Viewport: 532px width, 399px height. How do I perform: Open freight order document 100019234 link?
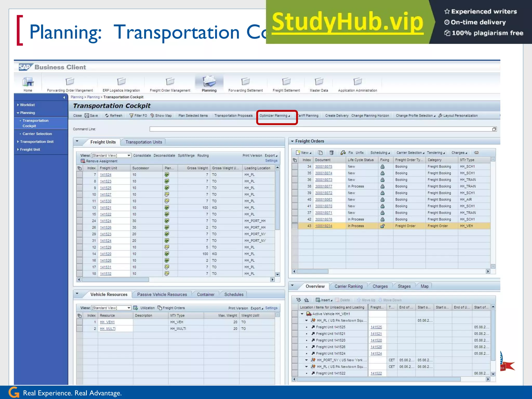pos(323,226)
